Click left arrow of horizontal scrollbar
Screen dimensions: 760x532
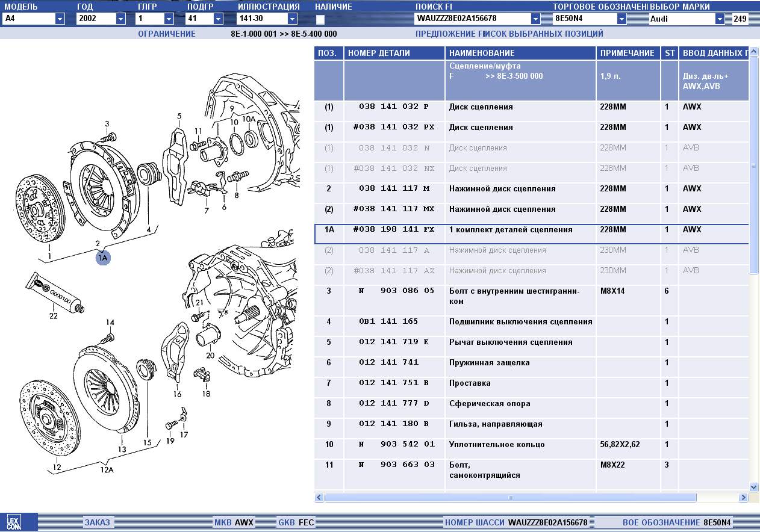coord(320,498)
